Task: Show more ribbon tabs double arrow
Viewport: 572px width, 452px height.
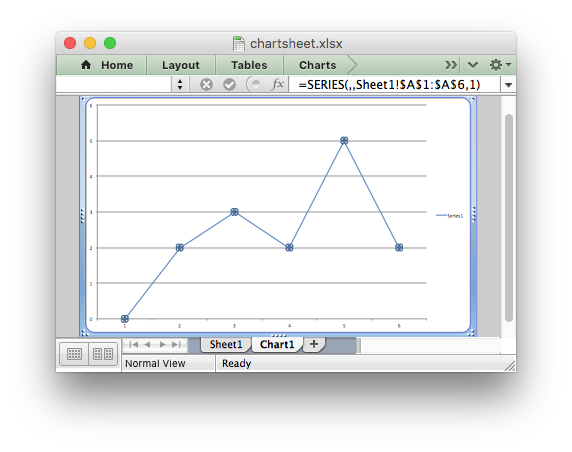Action: click(451, 65)
